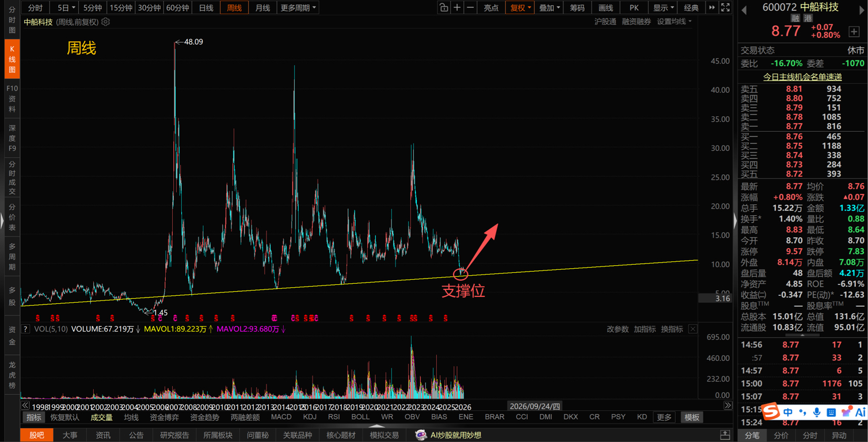This screenshot has height=442, width=868.
Task: Click 今日主线机会名单速递 link
Action: point(802,77)
